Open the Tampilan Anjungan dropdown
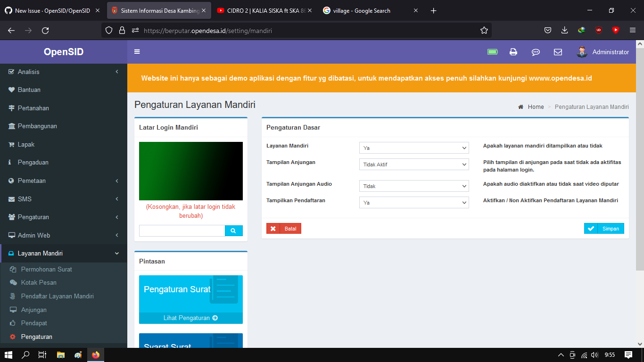Viewport: 644px width, 362px height. click(x=413, y=164)
